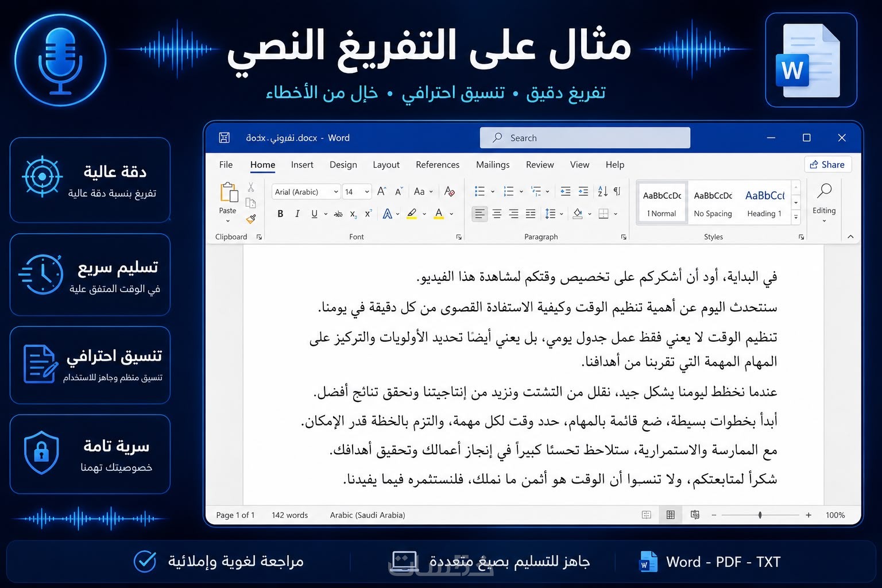Expand the borders dropdown arrow
Screen dimensions: 882x588
(616, 214)
